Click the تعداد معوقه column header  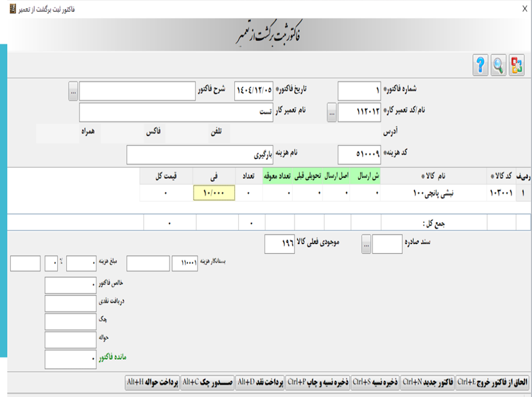(277, 176)
